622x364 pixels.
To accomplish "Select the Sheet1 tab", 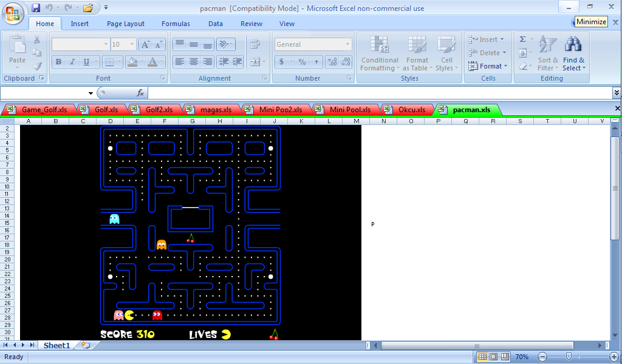I will click(56, 345).
